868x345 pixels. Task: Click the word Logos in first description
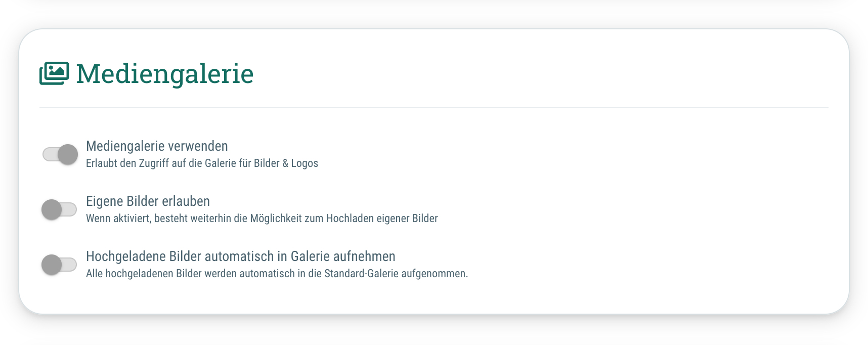click(305, 163)
